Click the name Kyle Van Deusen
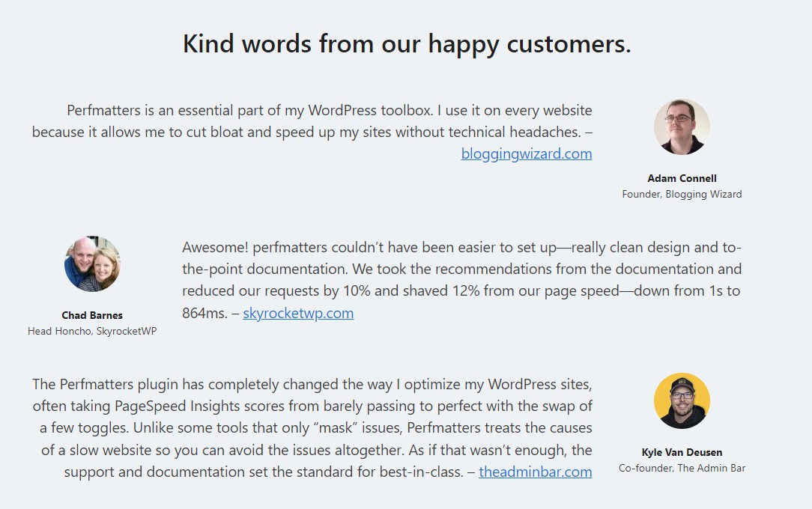The width and height of the screenshot is (812, 509). (x=682, y=452)
